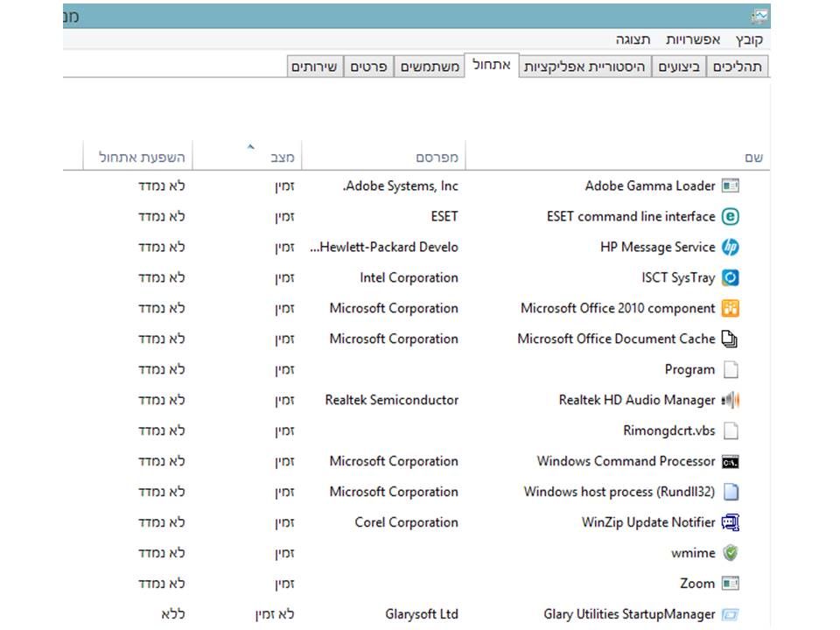Viewport: 840px width, 630px height.
Task: Select the Rimongdcrt.vbs entry name
Action: pos(669,430)
